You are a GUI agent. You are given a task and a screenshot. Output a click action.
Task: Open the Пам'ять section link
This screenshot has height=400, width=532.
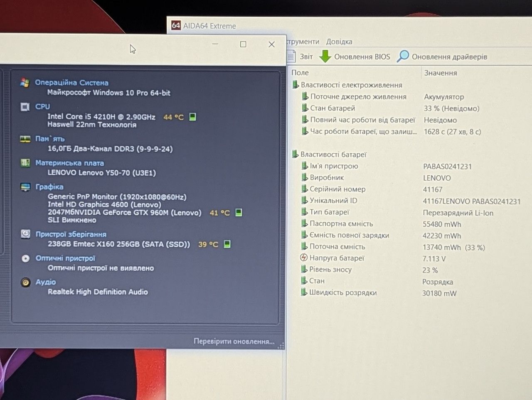coord(50,139)
